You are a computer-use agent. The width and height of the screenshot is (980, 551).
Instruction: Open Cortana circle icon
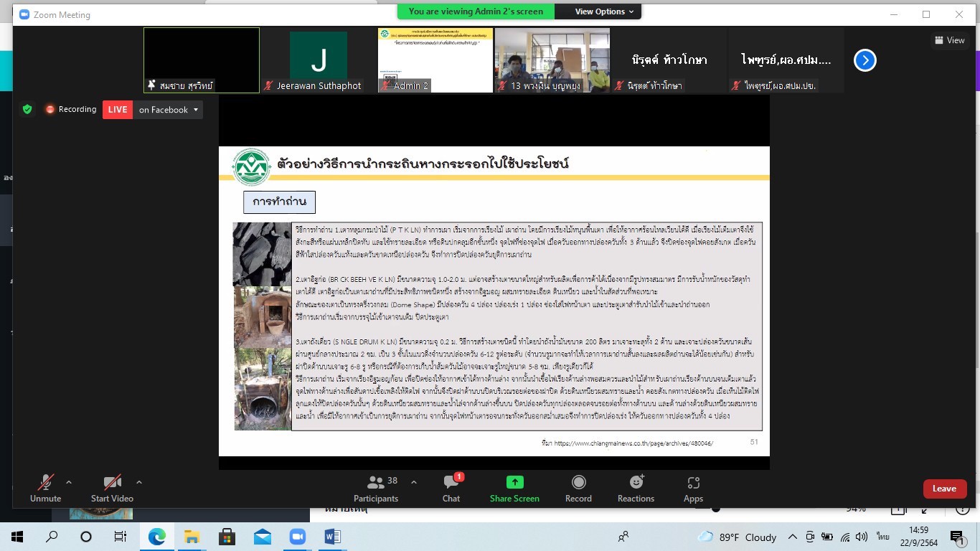coord(86,537)
